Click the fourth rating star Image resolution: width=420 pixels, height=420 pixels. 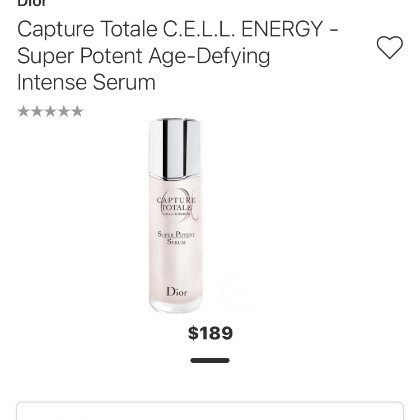click(x=63, y=111)
